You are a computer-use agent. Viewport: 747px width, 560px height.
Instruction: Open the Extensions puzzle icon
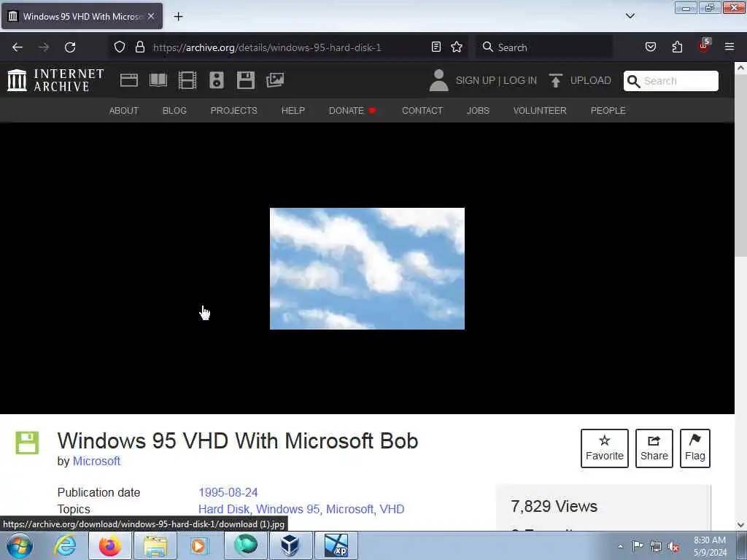click(x=677, y=47)
